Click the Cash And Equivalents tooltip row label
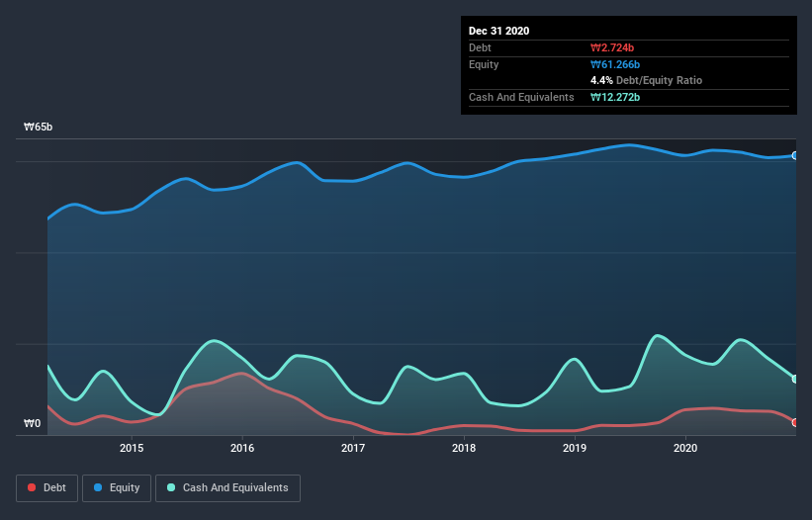 (521, 97)
